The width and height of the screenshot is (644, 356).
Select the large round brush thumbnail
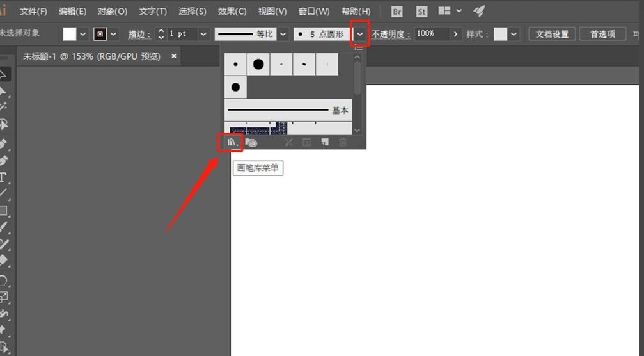(x=258, y=64)
